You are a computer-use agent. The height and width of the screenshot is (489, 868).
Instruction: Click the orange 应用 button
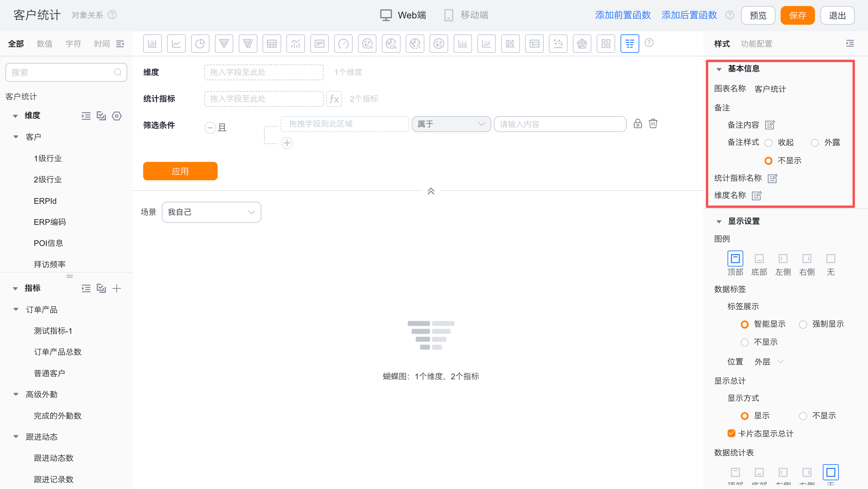coord(180,171)
